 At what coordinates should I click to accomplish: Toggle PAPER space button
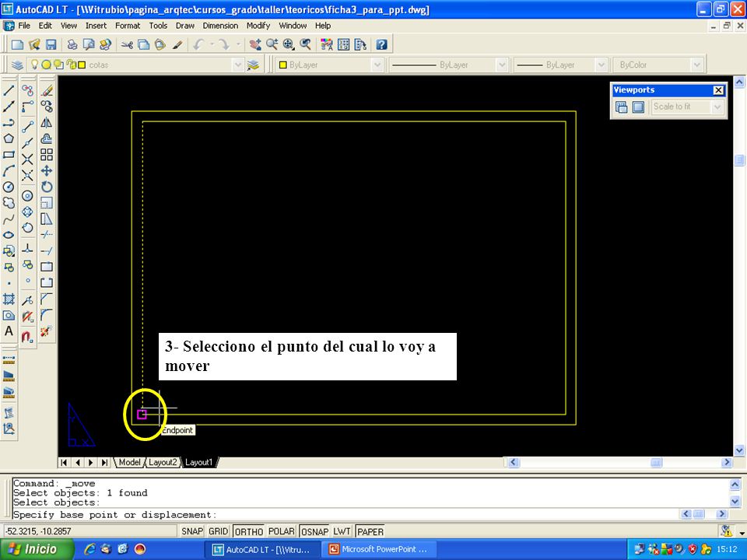[x=370, y=531]
